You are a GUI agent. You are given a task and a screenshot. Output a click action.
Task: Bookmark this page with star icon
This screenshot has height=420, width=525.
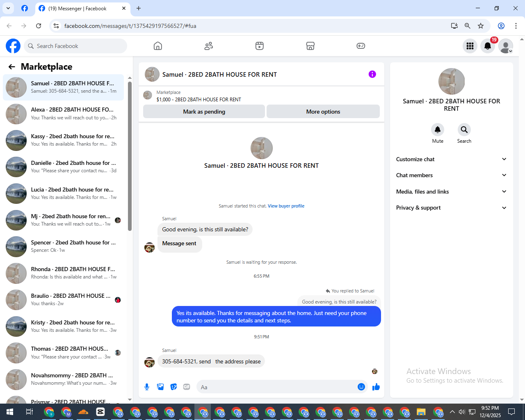[481, 26]
